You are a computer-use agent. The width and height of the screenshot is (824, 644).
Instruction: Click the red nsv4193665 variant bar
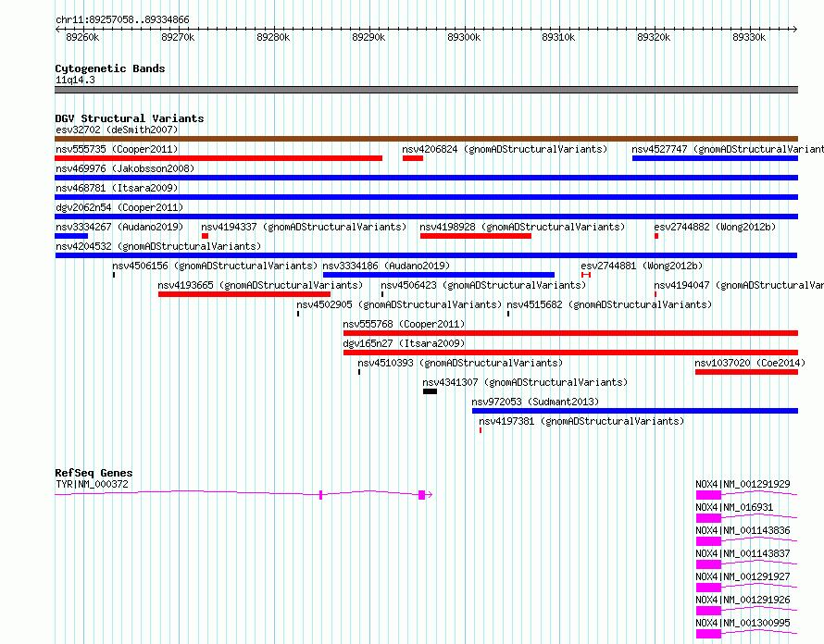pos(244,294)
